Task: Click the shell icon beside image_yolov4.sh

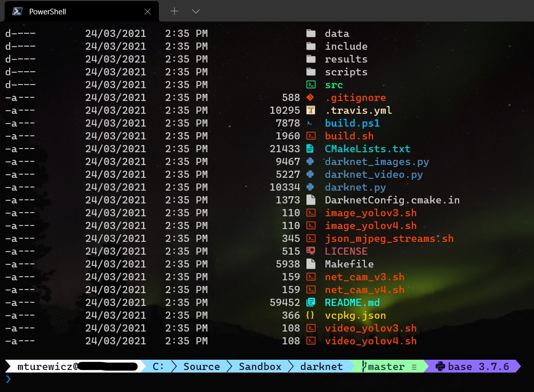Action: [311, 225]
